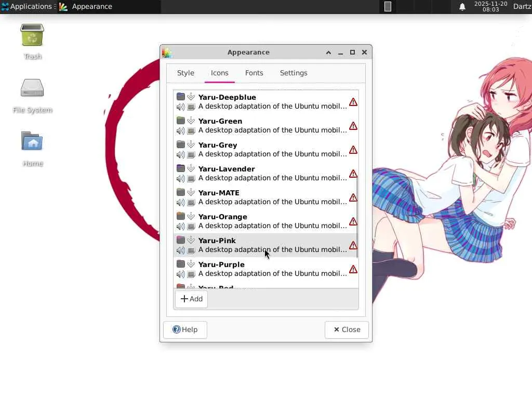Select the Yaru-Orange theme name
The image size is (532, 399).
pos(222,217)
